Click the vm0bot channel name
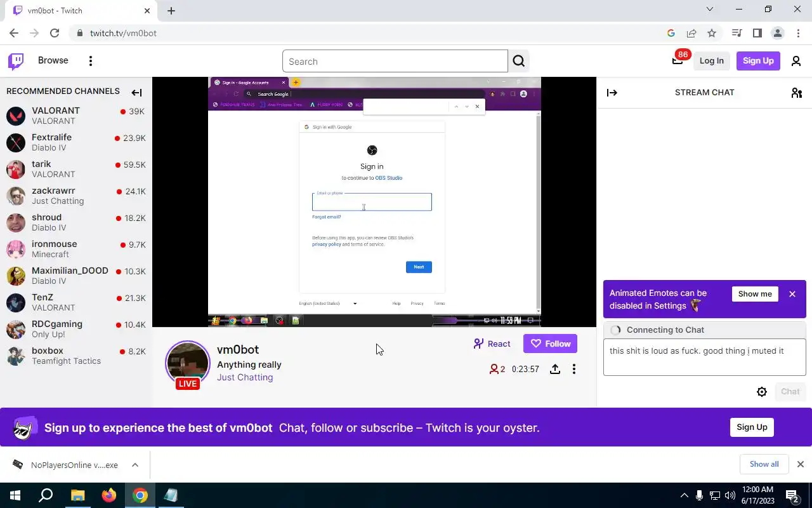The width and height of the screenshot is (812, 508). pos(238,350)
